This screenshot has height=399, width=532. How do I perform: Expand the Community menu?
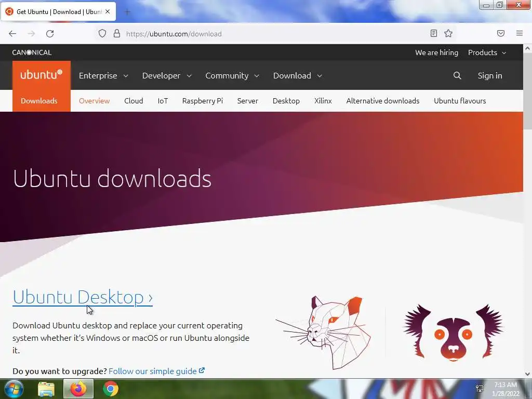point(232,76)
